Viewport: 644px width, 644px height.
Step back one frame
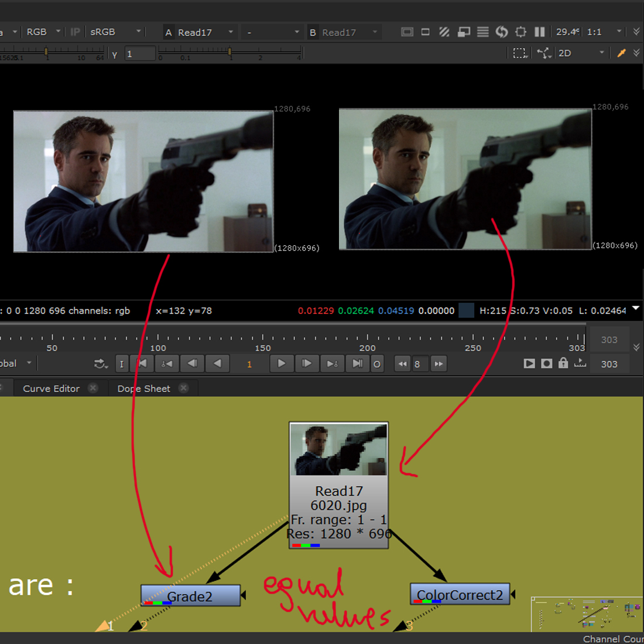point(192,364)
